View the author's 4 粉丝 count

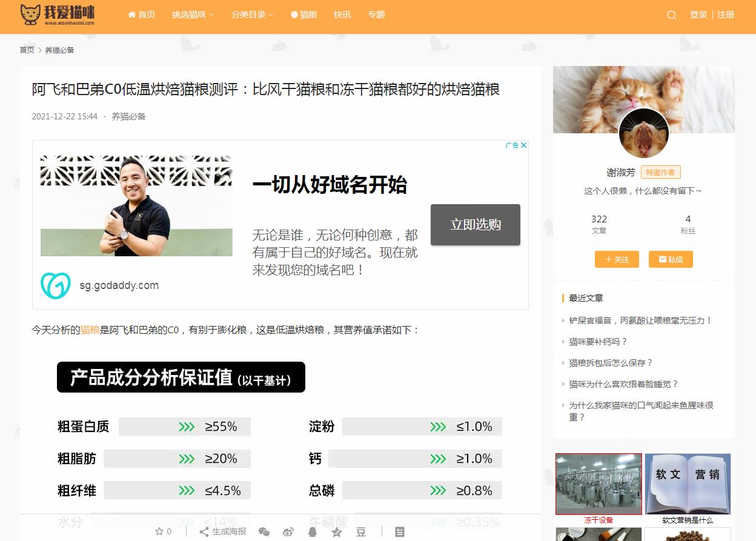pos(688,224)
